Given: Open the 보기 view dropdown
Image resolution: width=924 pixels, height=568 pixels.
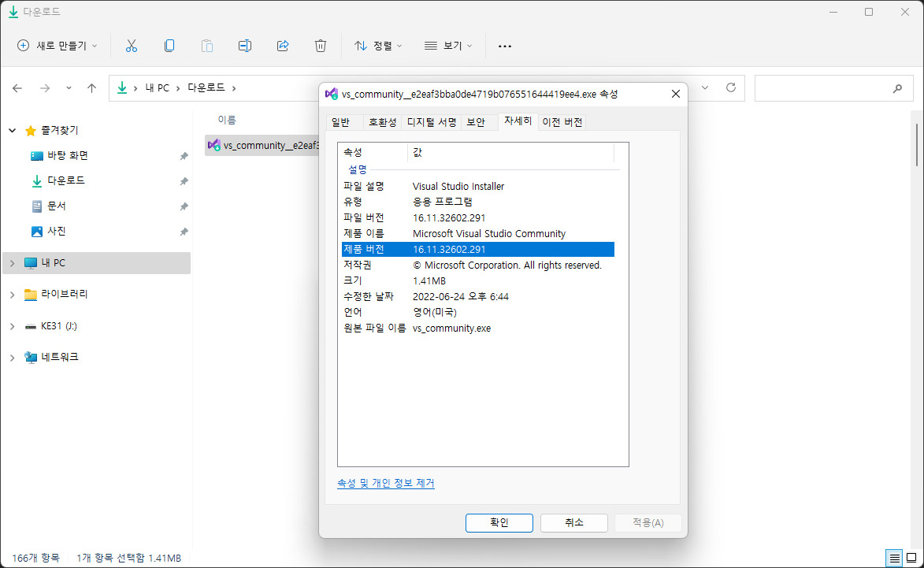Looking at the screenshot, I should point(448,46).
